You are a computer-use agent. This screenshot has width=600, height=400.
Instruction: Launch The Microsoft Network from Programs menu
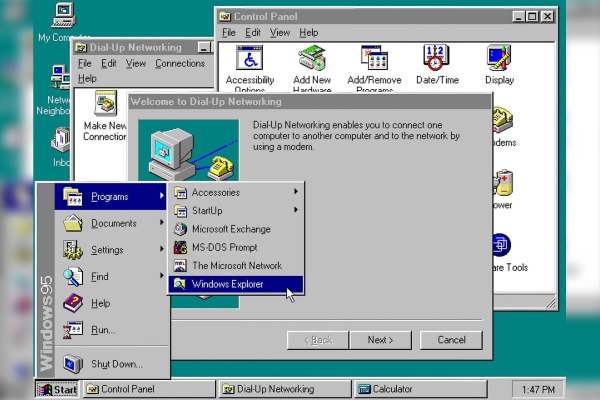pos(236,266)
